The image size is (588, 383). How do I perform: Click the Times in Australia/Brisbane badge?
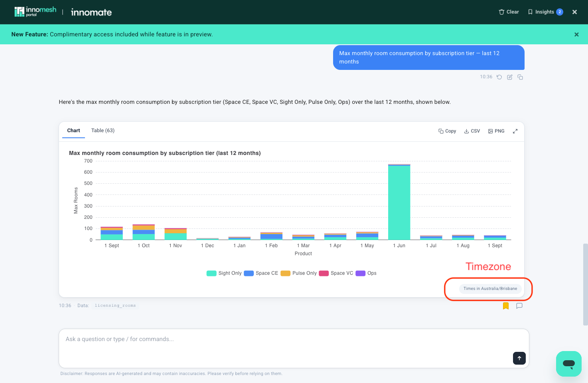(x=490, y=289)
